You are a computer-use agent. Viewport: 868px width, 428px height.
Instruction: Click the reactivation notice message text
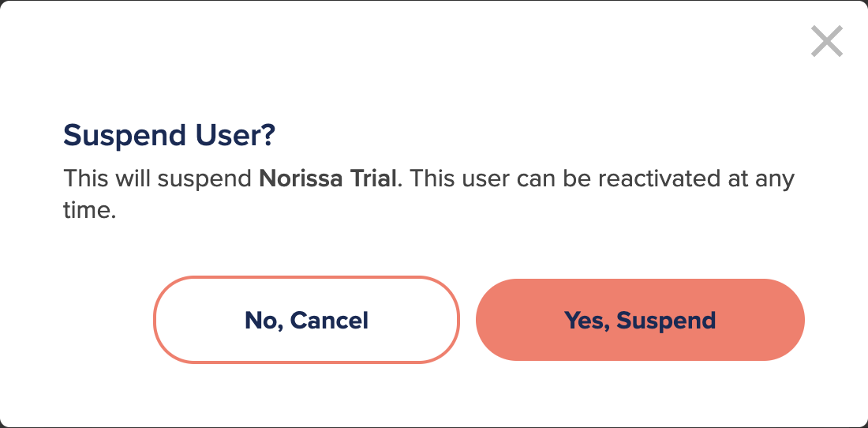tap(429, 194)
